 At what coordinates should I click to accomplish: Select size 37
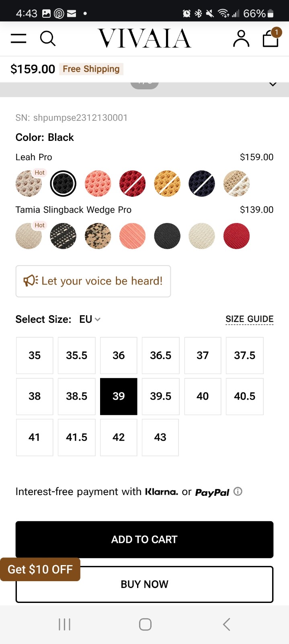click(x=203, y=355)
